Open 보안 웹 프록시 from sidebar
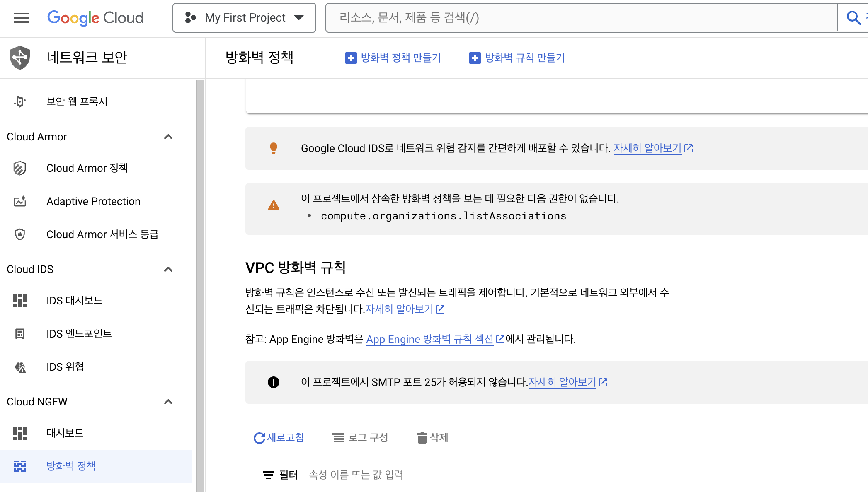This screenshot has height=492, width=868. pyautogui.click(x=77, y=101)
